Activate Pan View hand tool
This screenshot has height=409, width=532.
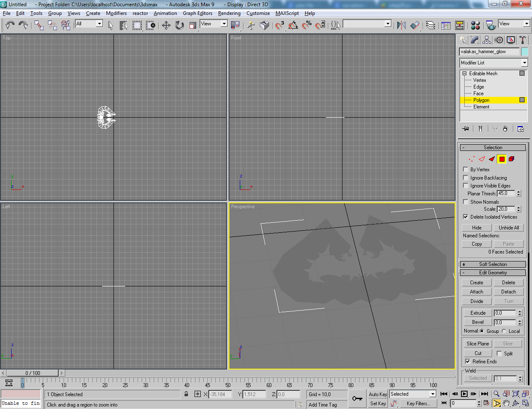(x=506, y=403)
